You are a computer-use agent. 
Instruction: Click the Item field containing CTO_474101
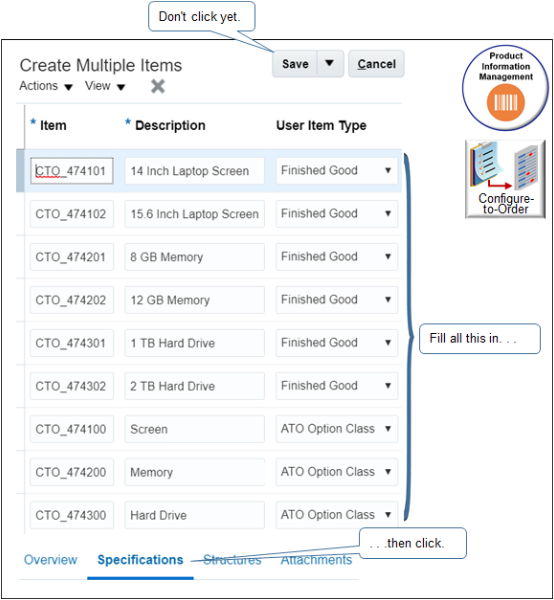(72, 171)
